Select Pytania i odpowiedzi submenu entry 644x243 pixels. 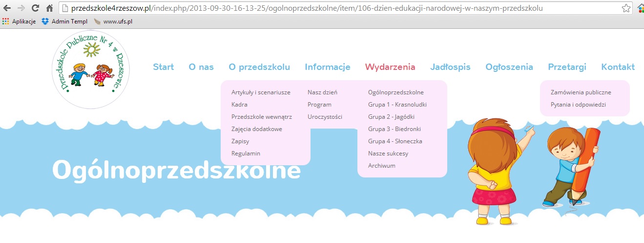(578, 105)
